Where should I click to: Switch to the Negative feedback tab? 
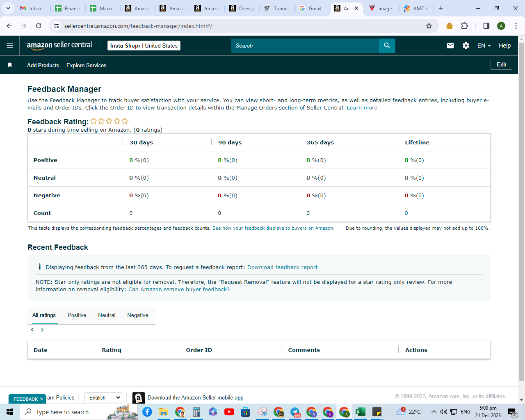[x=138, y=315]
